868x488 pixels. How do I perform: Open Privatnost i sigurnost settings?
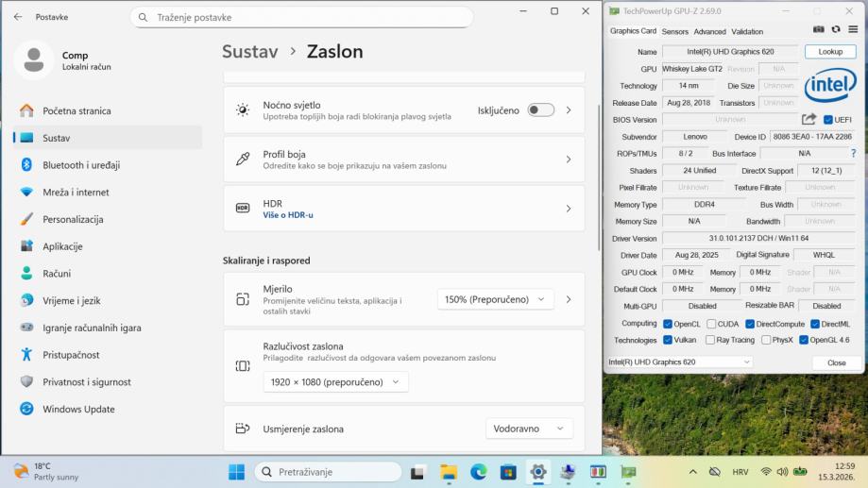108,381
